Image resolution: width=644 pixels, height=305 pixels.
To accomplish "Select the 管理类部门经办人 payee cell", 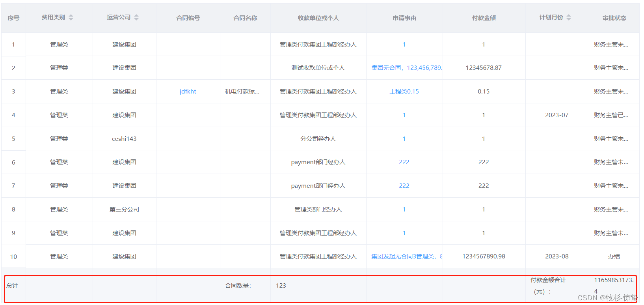I will (318, 210).
